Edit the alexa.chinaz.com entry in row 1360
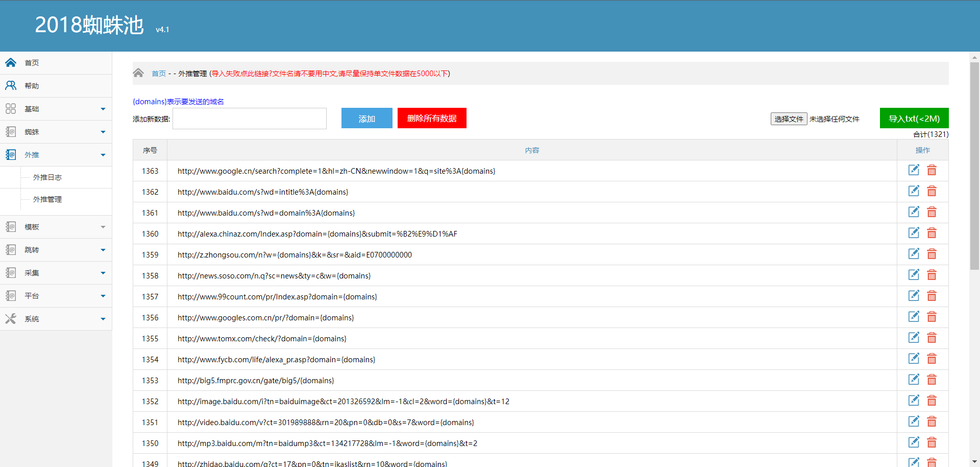Viewport: 980px width, 467px height. (x=914, y=233)
